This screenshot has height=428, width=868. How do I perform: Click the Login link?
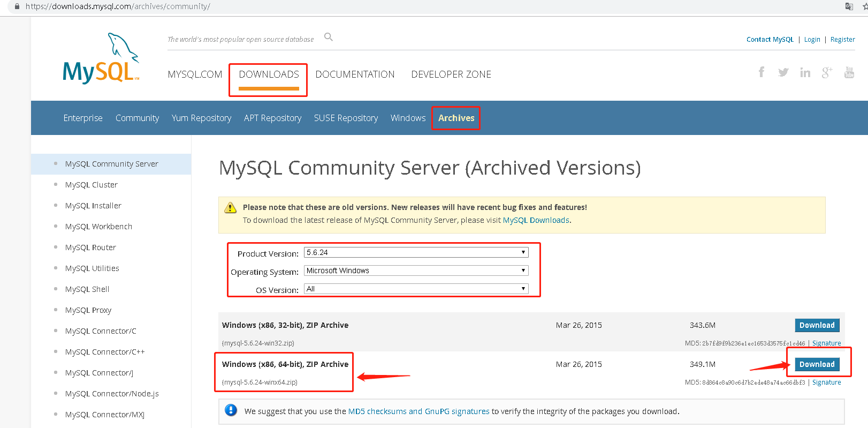(x=812, y=40)
